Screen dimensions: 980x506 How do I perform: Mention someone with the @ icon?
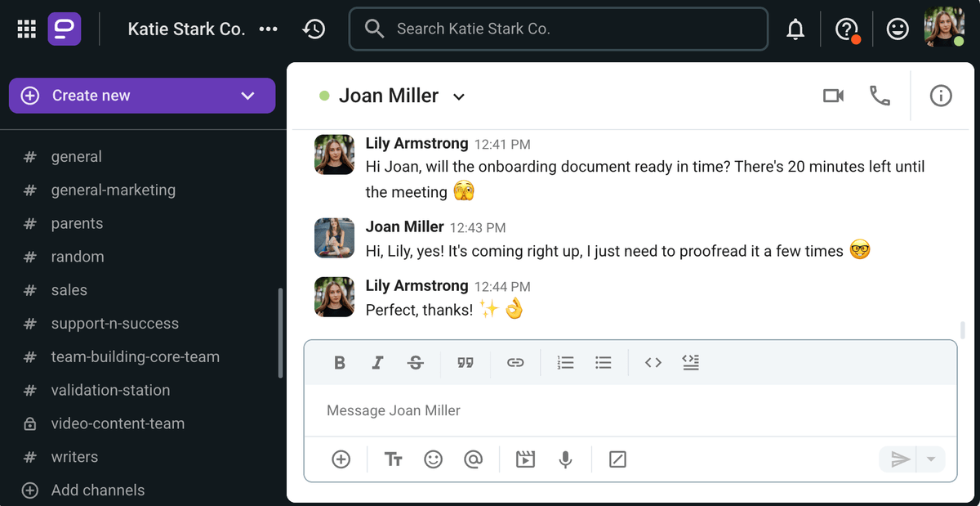click(473, 459)
